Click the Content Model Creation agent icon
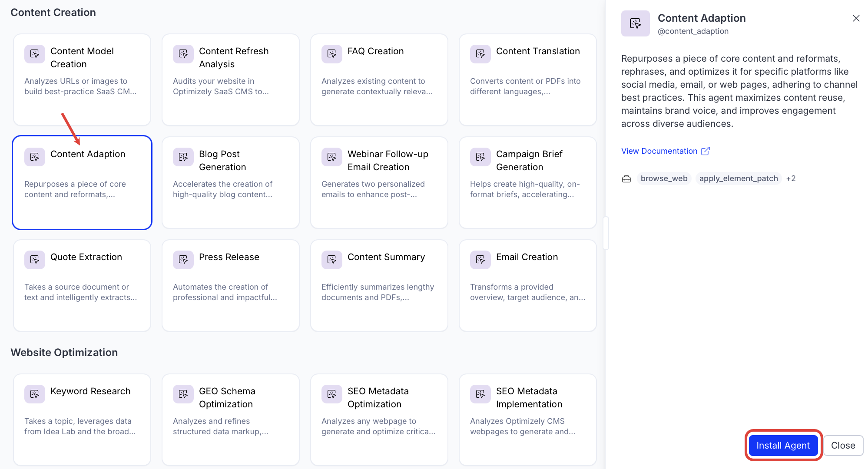Image resolution: width=868 pixels, height=469 pixels. [35, 54]
